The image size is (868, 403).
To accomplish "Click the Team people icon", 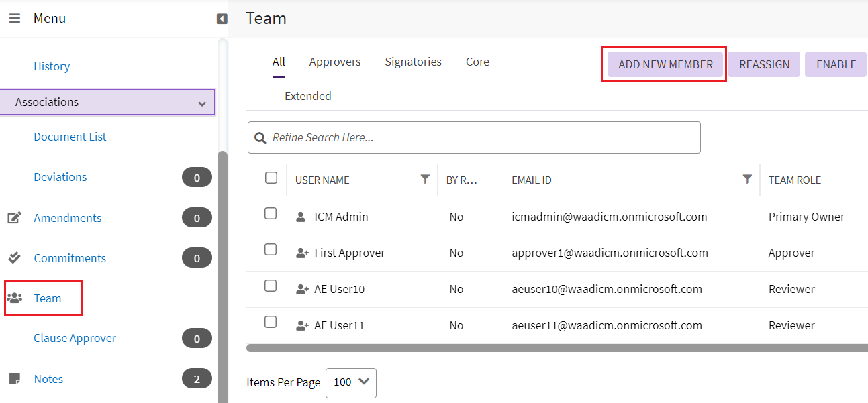I will 14,298.
